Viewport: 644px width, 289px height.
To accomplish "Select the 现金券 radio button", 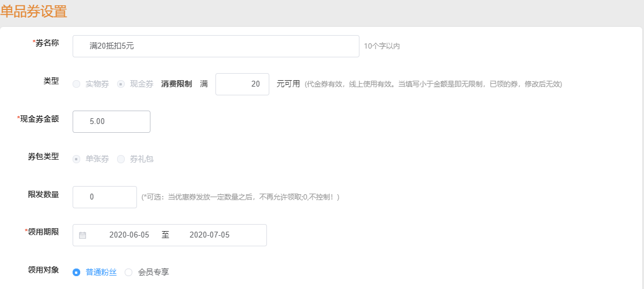I will coord(121,84).
